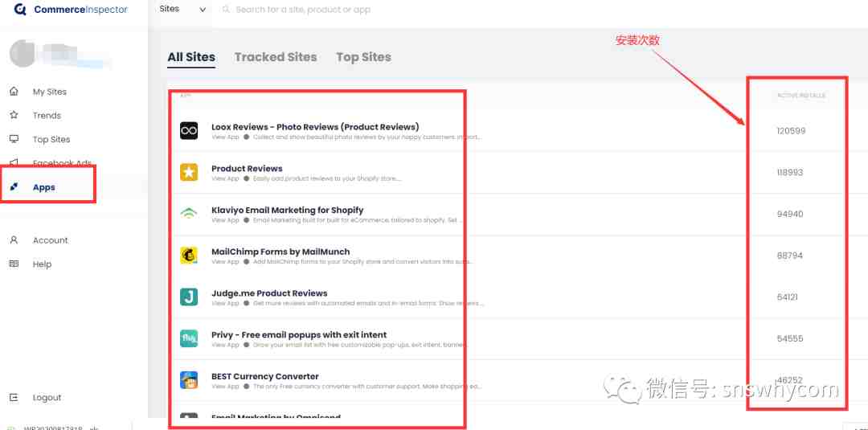868x430 pixels.
Task: Click the MailChimp Forms monkey icon
Action: pos(189,255)
